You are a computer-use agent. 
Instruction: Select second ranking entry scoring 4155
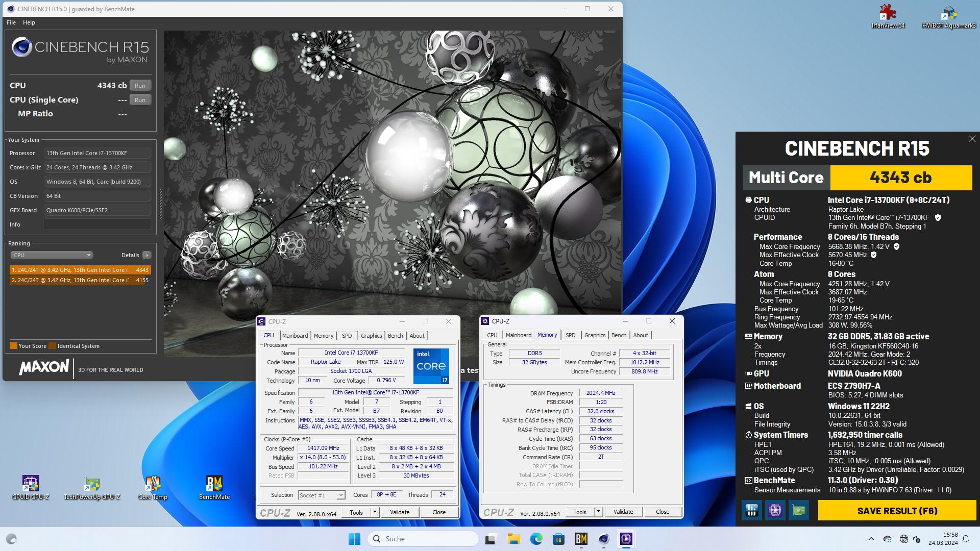[80, 280]
